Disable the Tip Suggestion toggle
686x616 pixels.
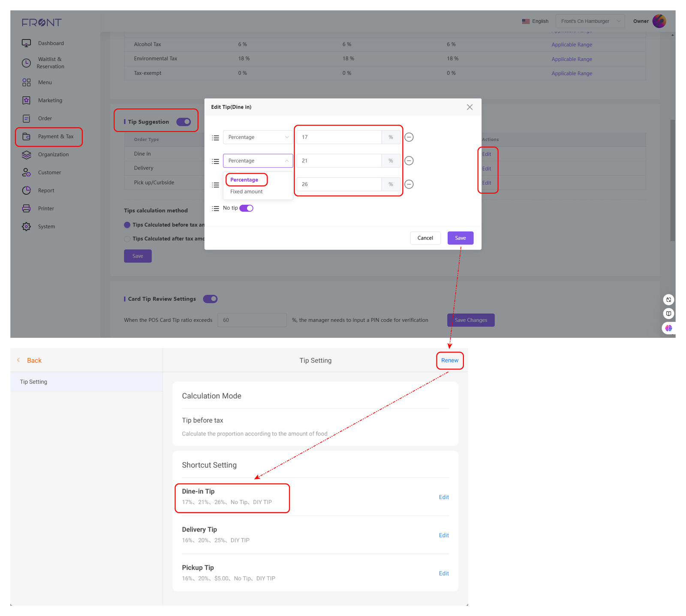pyautogui.click(x=184, y=122)
